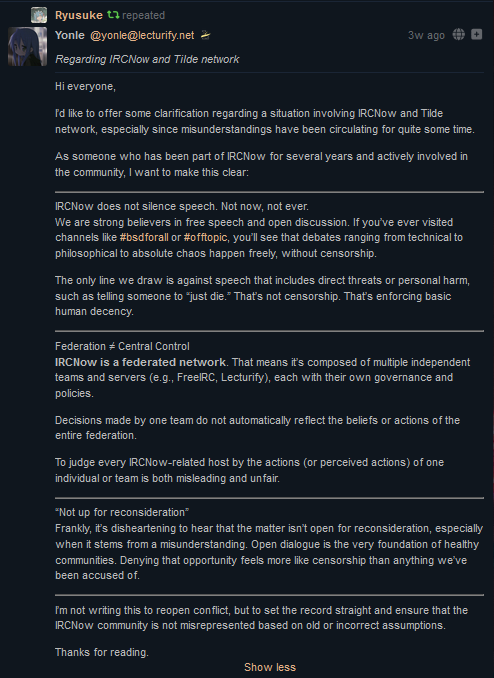The width and height of the screenshot is (494, 678).
Task: Click the plus icon beside the timestamp
Action: (x=477, y=34)
